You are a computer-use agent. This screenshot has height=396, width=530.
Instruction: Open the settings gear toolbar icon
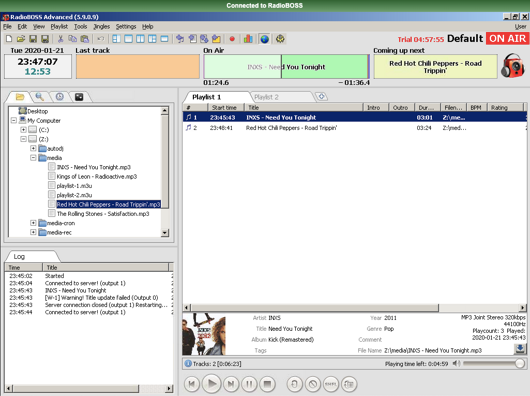(280, 39)
